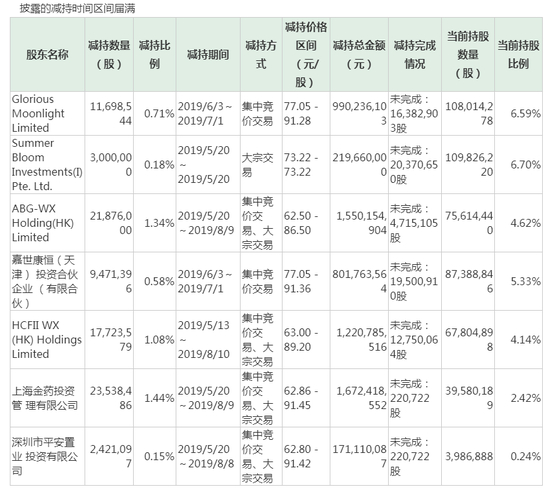Click the Glorious Moonlight Limited name cell
Screen dimensions: 550x489
(47, 114)
